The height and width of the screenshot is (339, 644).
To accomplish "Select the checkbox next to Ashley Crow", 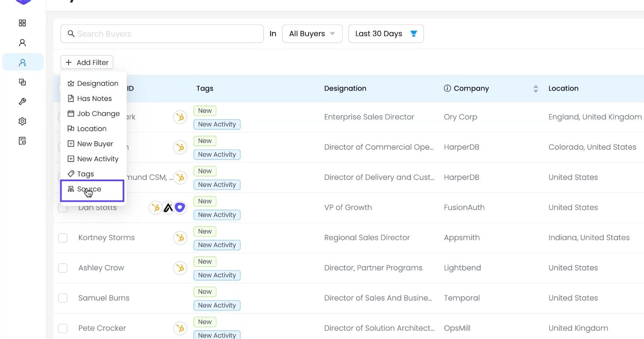I will pyautogui.click(x=63, y=268).
